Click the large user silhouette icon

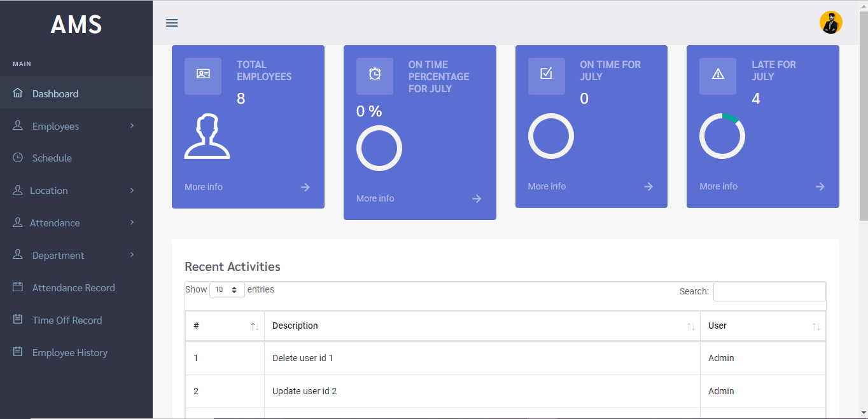click(x=207, y=136)
